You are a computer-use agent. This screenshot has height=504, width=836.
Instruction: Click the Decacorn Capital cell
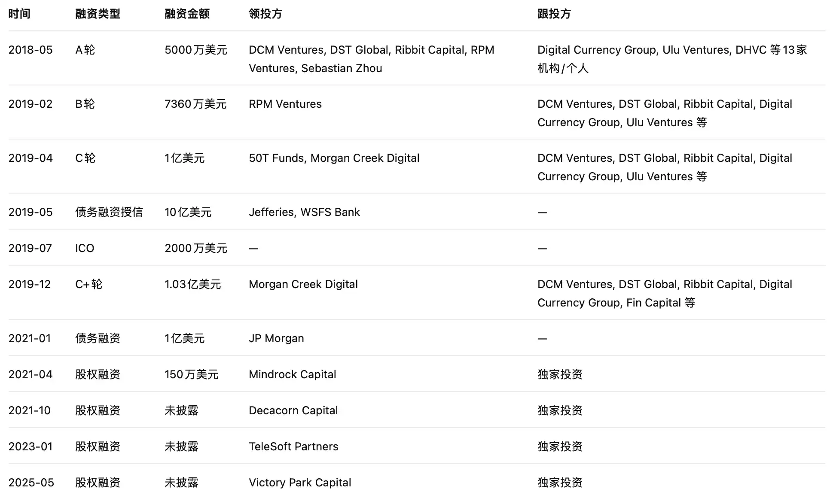pos(293,410)
